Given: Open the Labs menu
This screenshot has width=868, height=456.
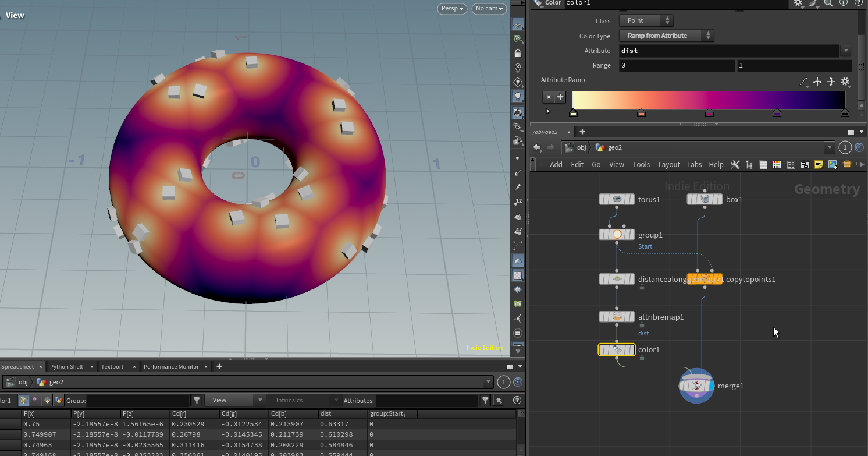Looking at the screenshot, I should pyautogui.click(x=694, y=165).
